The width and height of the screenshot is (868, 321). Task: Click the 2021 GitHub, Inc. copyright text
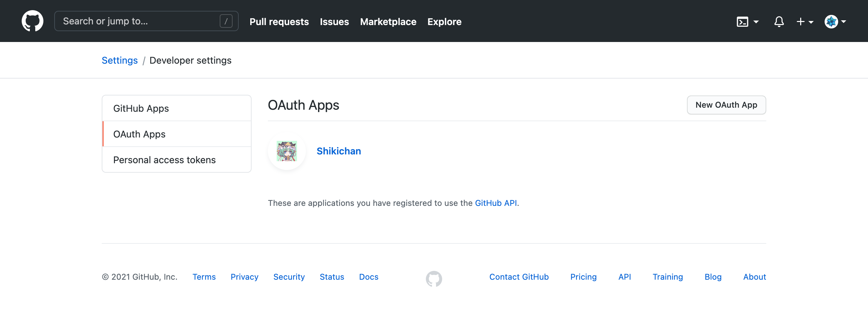point(140,277)
